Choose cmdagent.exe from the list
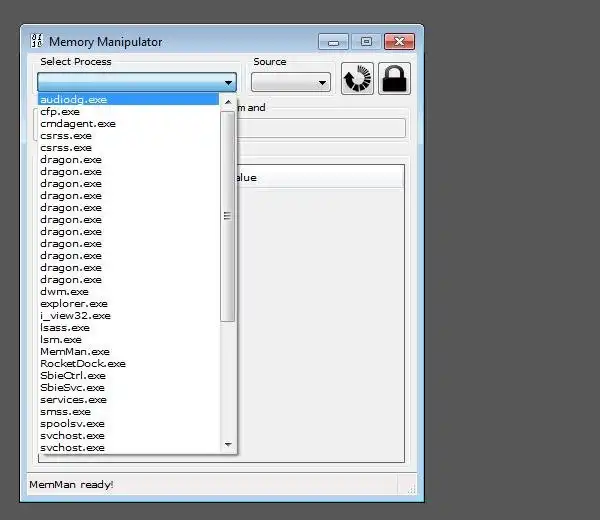The width and height of the screenshot is (600, 520). coord(128,124)
